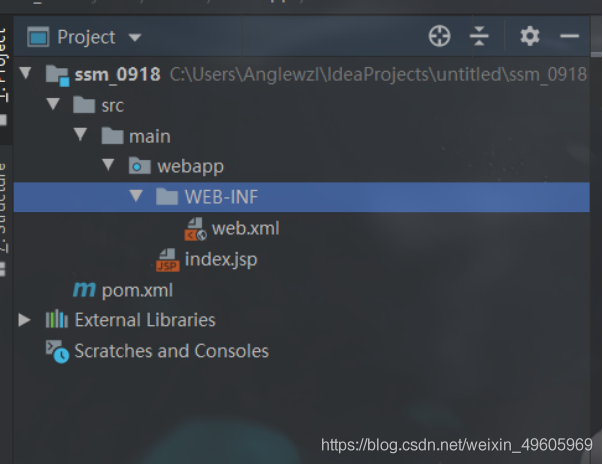Click the Maven pom.xml file icon
Image resolution: width=603 pixels, height=464 pixels.
[84, 289]
